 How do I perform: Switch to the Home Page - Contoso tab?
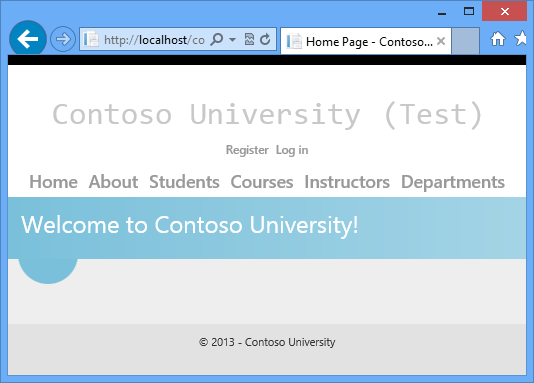click(x=366, y=41)
